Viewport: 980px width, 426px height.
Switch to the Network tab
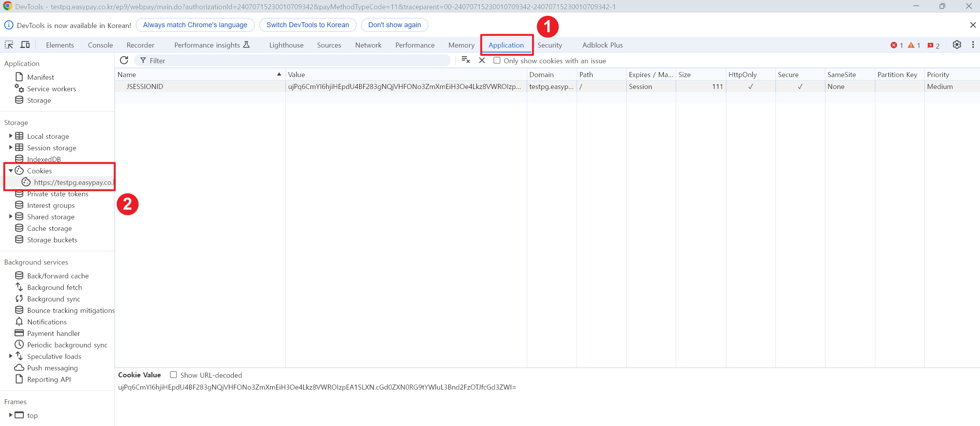click(368, 45)
